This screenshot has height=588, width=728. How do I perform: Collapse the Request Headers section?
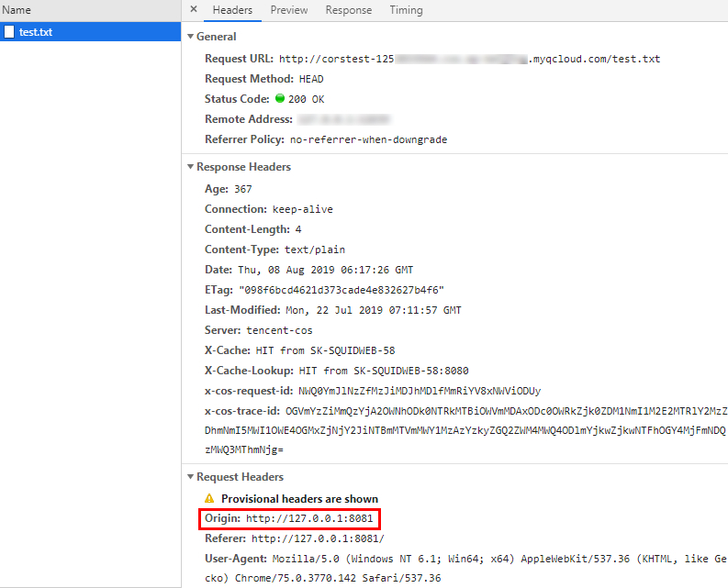[190, 477]
